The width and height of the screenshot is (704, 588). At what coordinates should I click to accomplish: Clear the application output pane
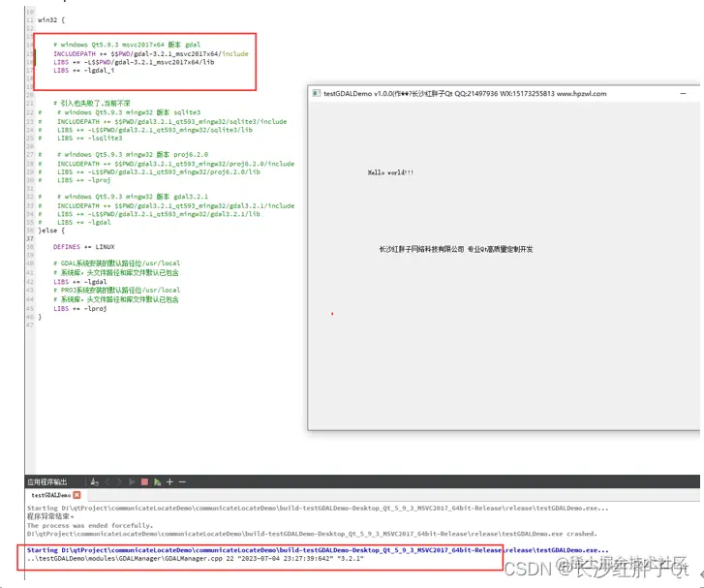coord(94,482)
